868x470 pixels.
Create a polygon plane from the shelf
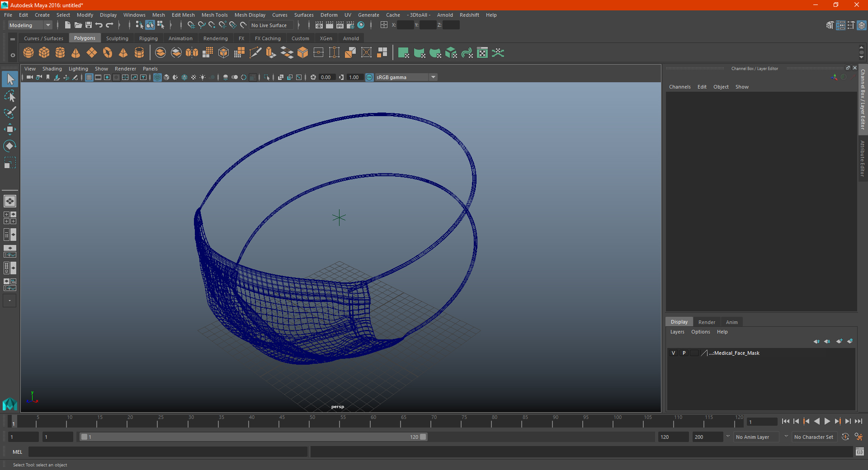pyautogui.click(x=92, y=53)
